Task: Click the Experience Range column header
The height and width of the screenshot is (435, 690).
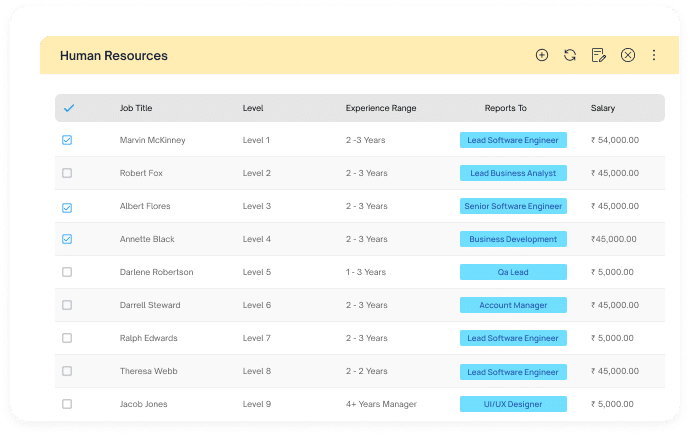Action: point(381,108)
